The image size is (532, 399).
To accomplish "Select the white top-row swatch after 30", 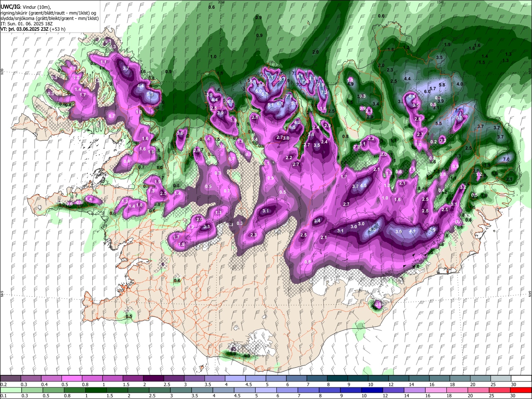I will [520, 378].
